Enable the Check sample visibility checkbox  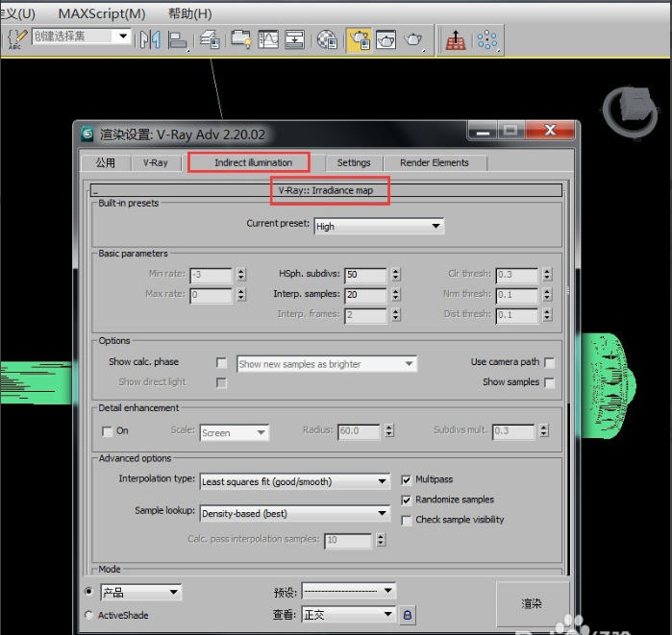(406, 521)
